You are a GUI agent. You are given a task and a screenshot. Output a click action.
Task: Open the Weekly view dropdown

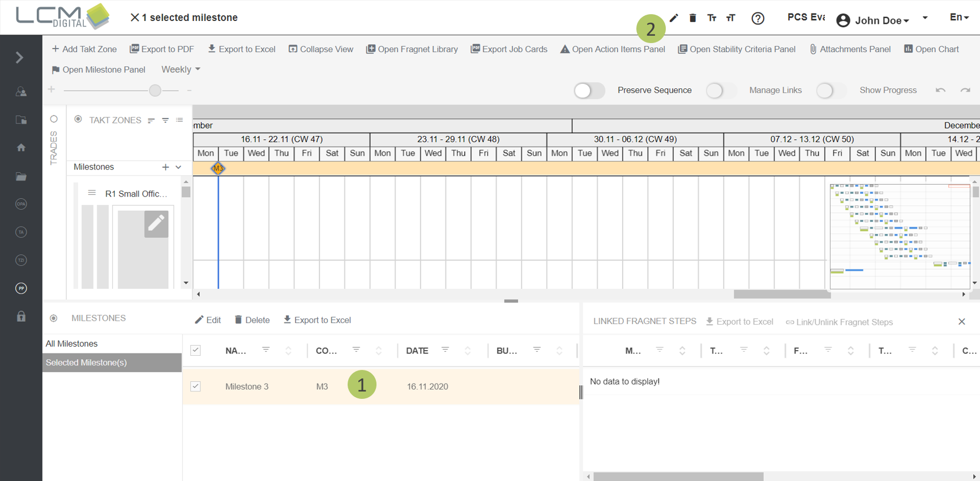(x=181, y=70)
